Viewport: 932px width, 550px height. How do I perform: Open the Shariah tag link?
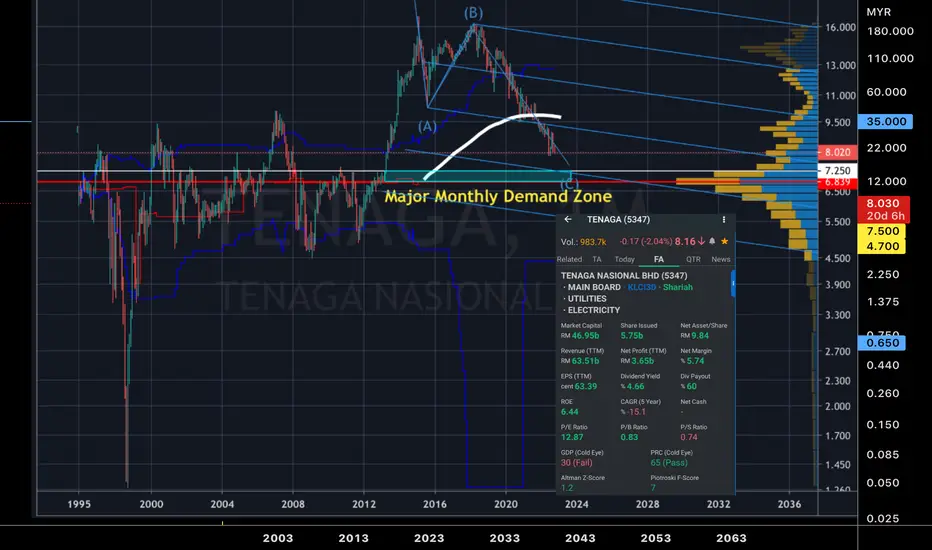point(678,287)
